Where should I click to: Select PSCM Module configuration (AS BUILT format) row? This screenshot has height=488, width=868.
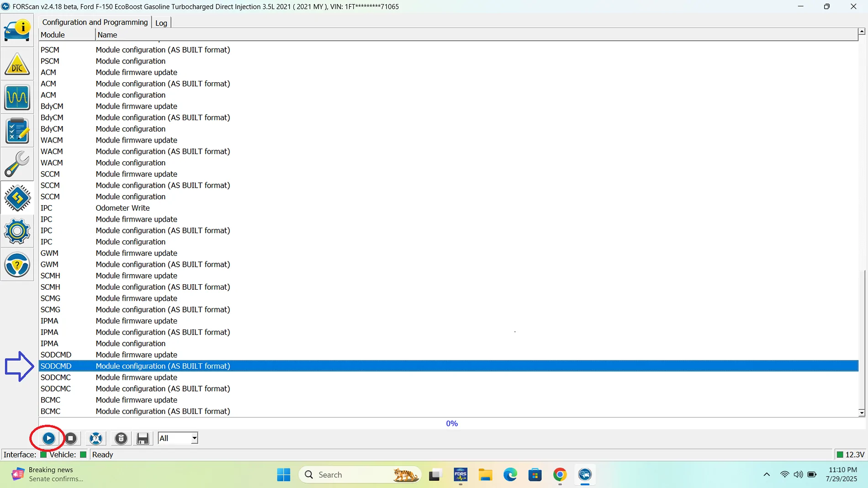point(448,50)
